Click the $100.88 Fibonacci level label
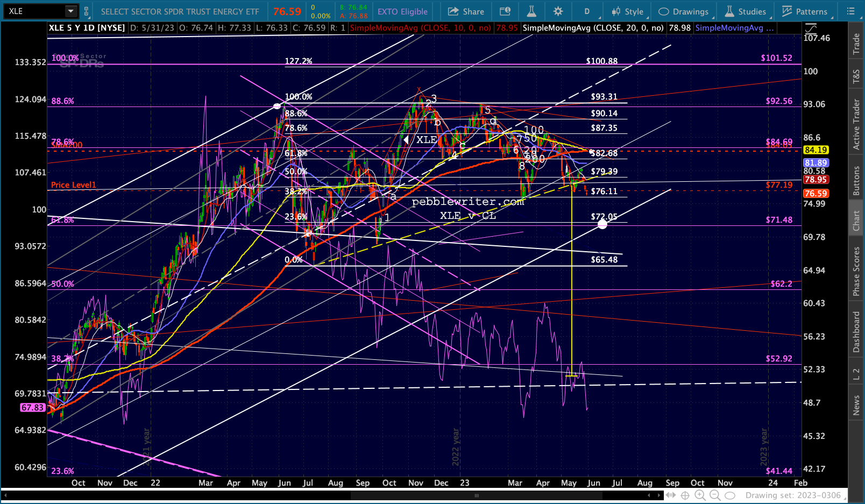Screen dimensions: 865x504 [x=602, y=61]
